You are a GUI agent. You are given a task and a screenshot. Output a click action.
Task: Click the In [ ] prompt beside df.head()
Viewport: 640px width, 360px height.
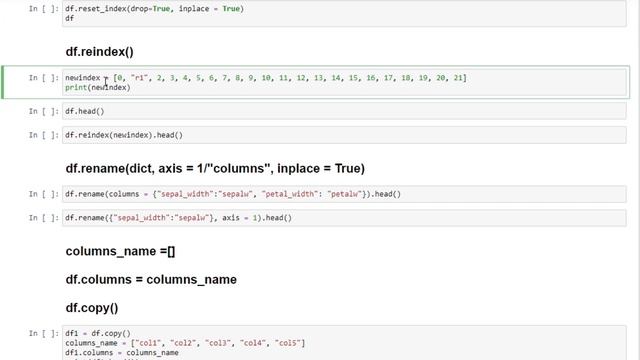click(x=44, y=111)
